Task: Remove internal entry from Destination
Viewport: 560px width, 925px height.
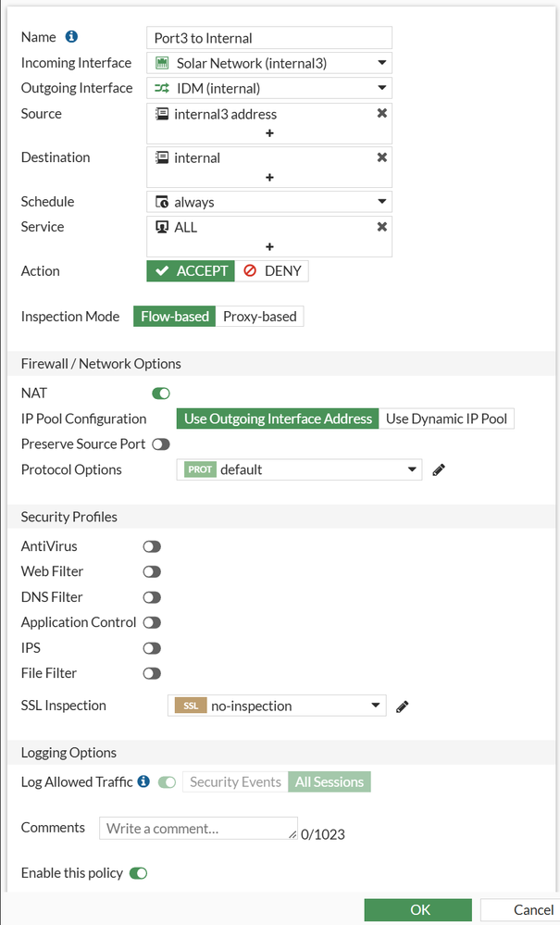Action: [381, 157]
